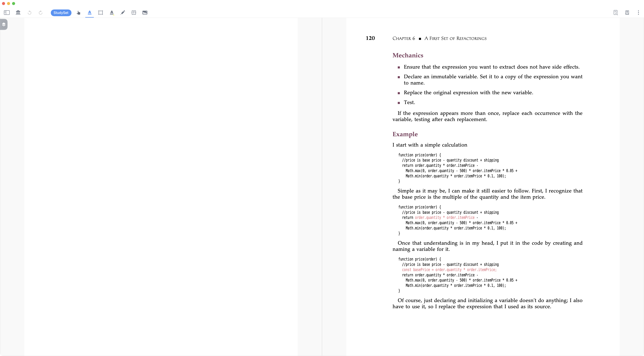The height and width of the screenshot is (356, 644).
Task: Open the layers tab on left edge
Action: point(4,25)
